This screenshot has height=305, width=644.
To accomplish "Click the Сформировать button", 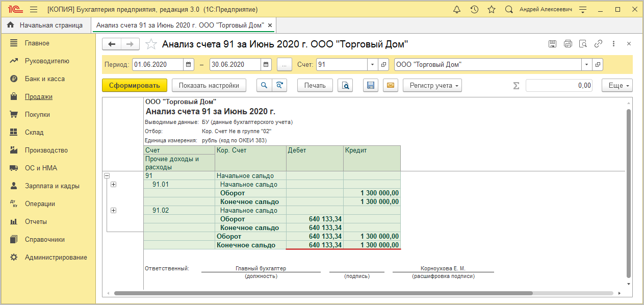I will click(x=135, y=86).
